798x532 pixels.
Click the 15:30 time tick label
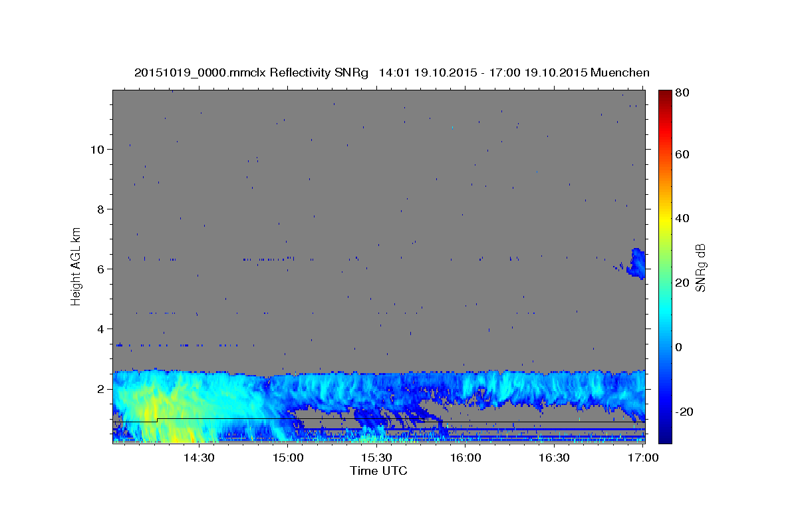pos(376,458)
